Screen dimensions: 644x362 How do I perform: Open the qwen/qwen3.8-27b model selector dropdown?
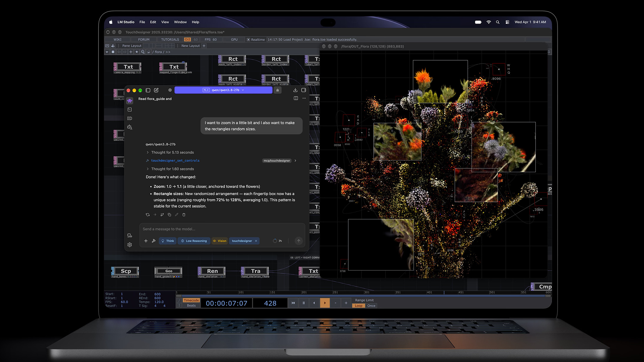tap(223, 90)
